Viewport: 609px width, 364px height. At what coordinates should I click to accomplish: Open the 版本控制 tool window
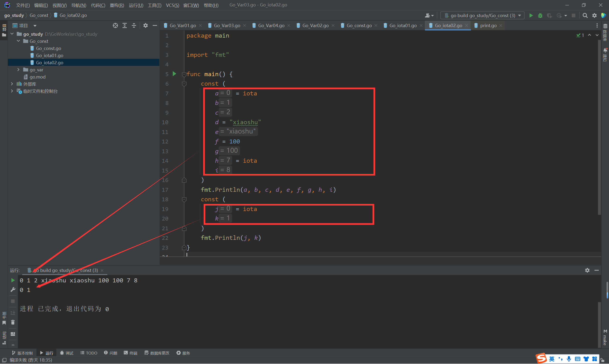point(22,353)
